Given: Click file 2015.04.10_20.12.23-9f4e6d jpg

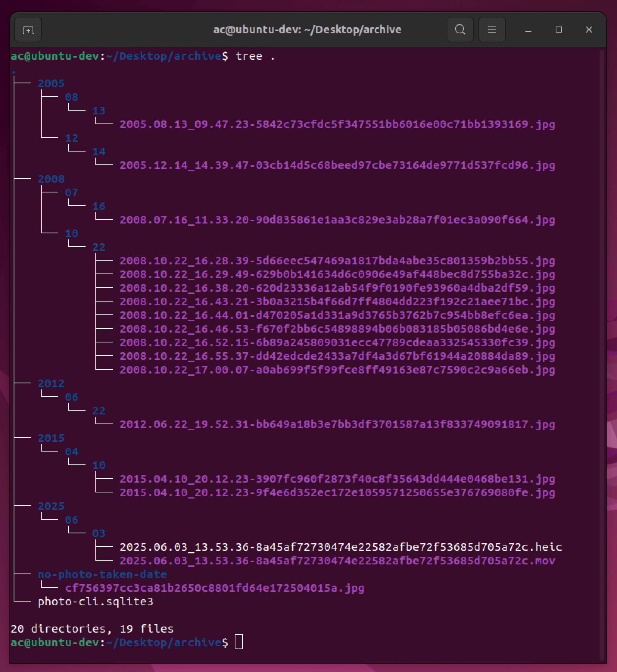Looking at the screenshot, I should [x=337, y=492].
